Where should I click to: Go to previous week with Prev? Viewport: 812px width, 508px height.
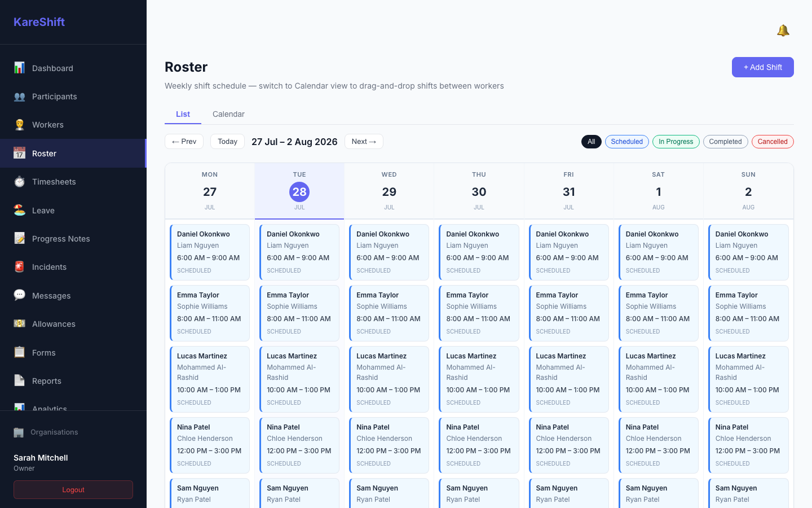pyautogui.click(x=184, y=142)
